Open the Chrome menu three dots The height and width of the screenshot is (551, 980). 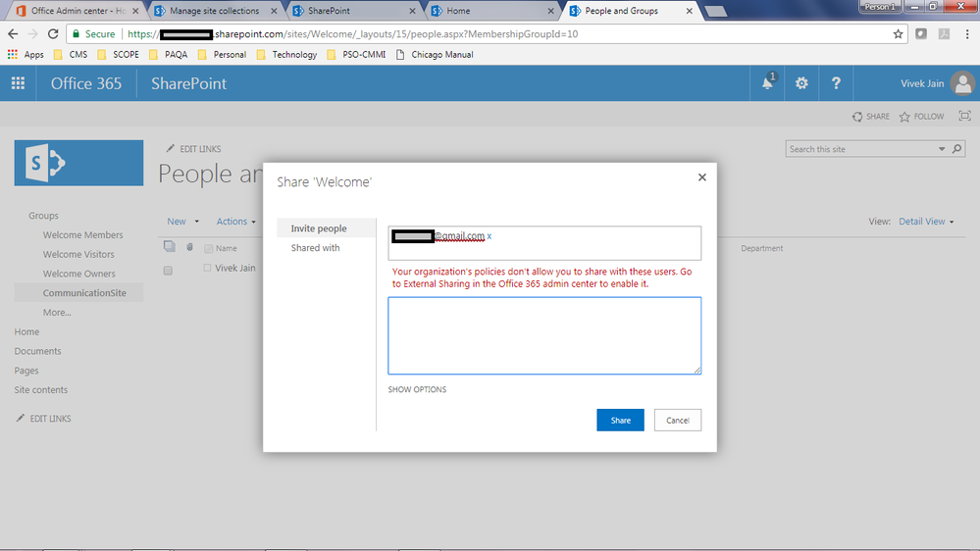pos(967,33)
